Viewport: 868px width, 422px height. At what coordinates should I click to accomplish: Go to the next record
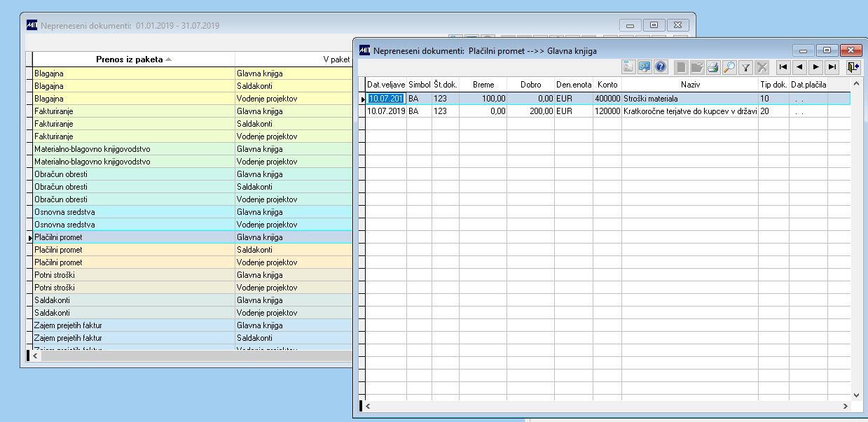click(x=815, y=67)
